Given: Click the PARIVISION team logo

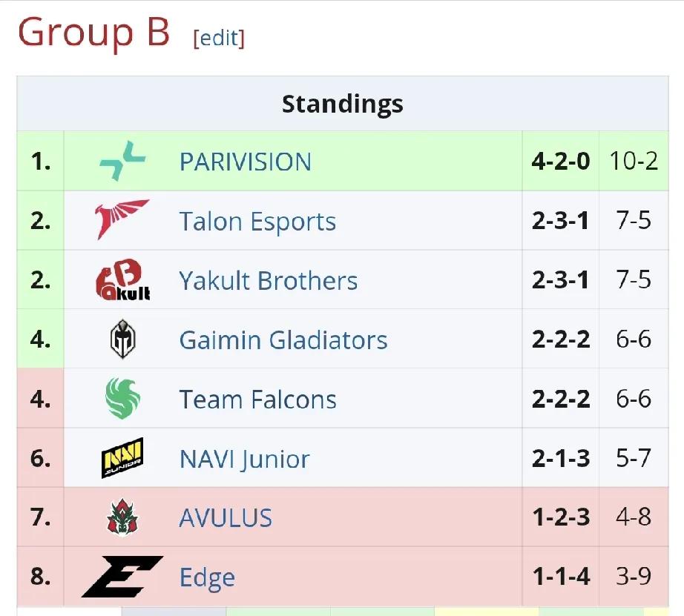Looking at the screenshot, I should click(122, 161).
